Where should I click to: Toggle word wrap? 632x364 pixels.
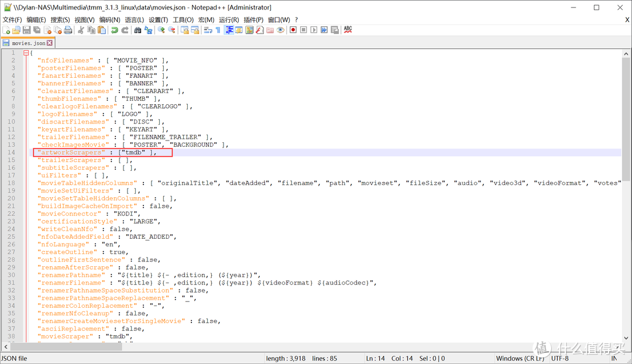point(208,30)
